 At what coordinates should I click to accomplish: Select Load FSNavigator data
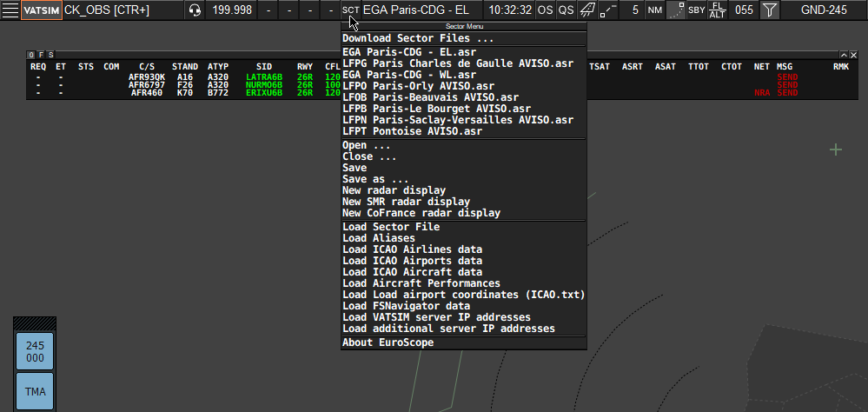(464, 306)
